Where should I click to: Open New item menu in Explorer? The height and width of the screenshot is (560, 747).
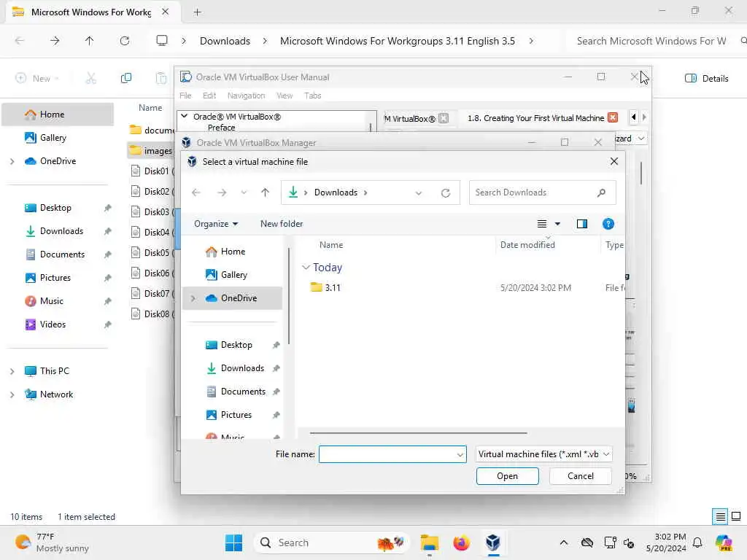[37, 78]
